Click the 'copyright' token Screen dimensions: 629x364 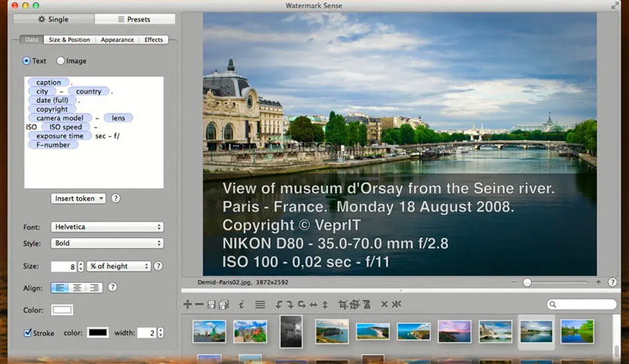click(x=52, y=109)
